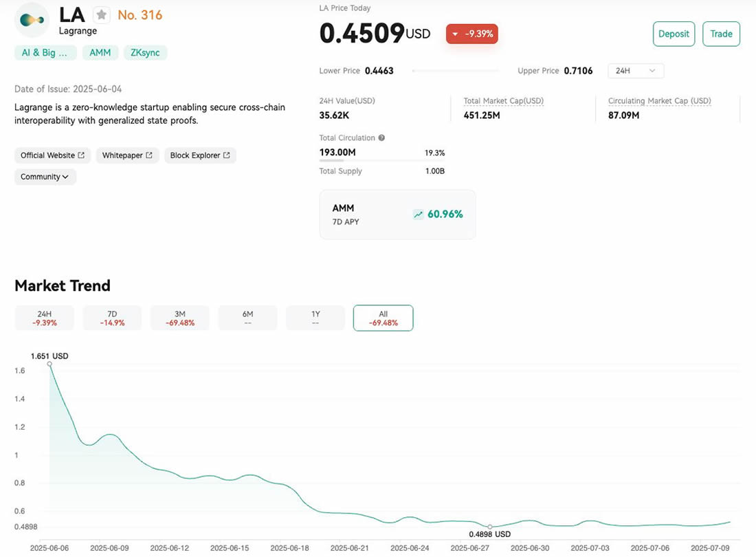Add LA to favorites with the star

(x=101, y=15)
